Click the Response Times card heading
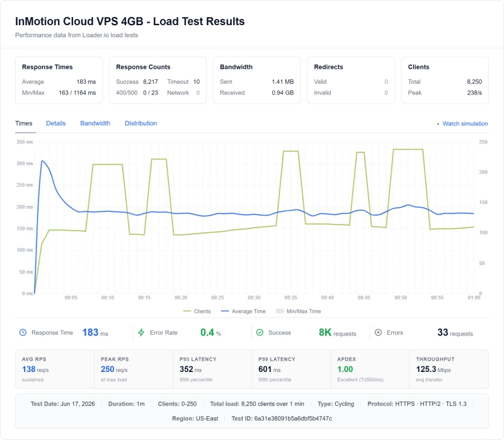The image size is (504, 440). [x=47, y=67]
